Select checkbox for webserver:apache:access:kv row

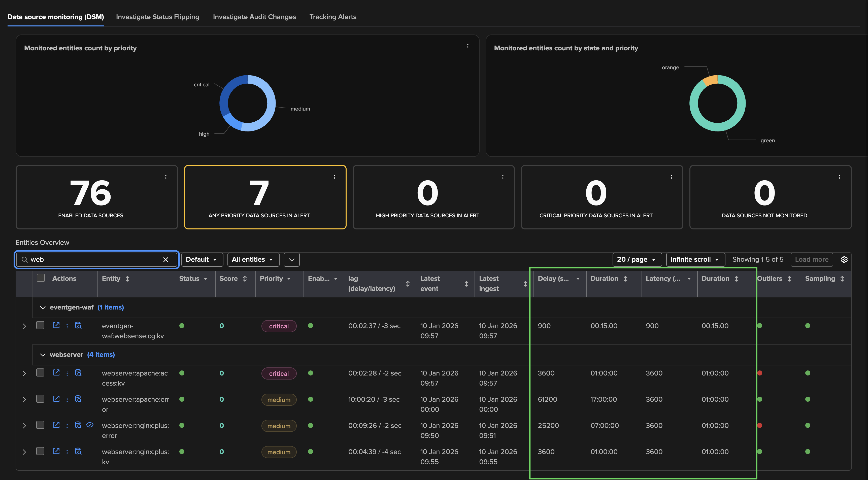(x=41, y=372)
